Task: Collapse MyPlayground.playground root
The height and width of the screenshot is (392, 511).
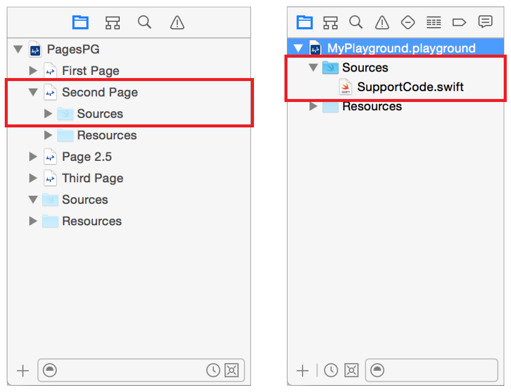Action: [298, 48]
